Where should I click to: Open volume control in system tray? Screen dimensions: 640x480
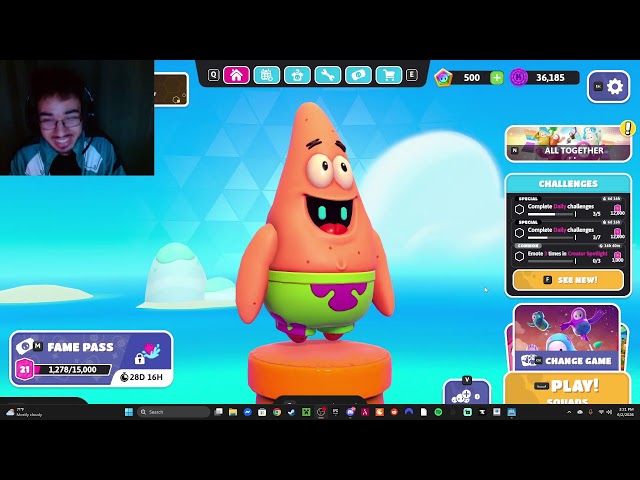609,412
